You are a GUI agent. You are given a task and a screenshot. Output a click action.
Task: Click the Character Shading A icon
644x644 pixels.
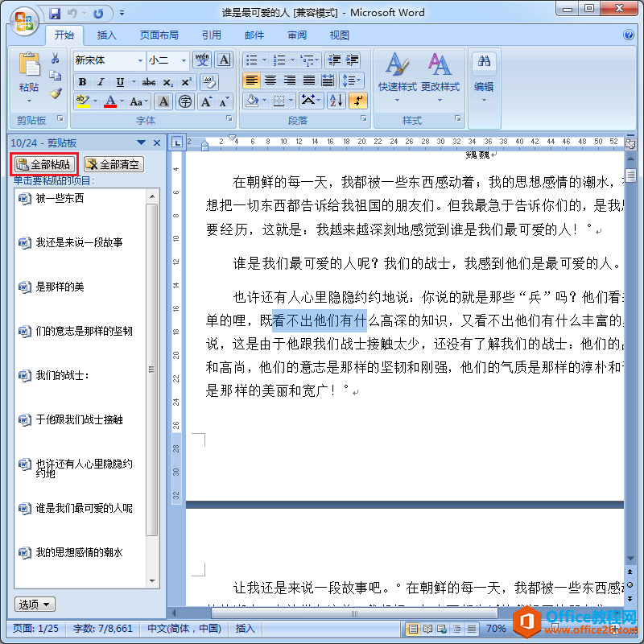coord(163,101)
